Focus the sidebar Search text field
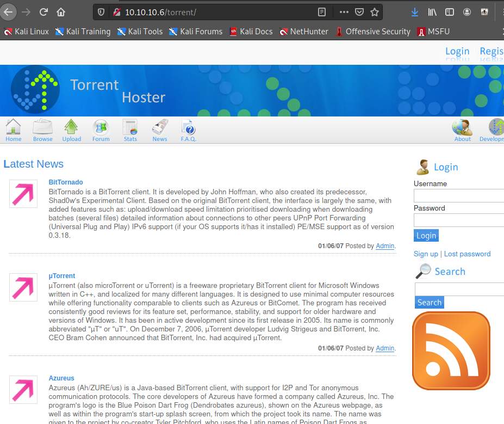The image size is (504, 424). pyautogui.click(x=459, y=289)
